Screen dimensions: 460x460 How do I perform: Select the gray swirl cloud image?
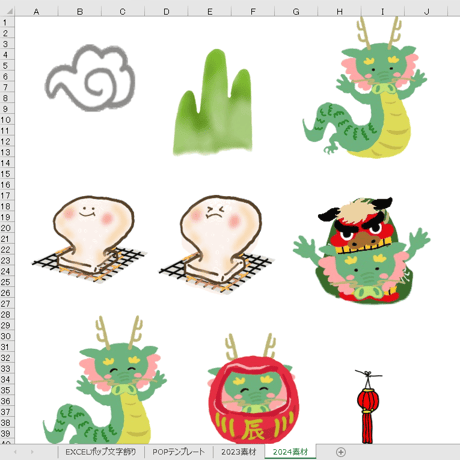[x=90, y=78]
